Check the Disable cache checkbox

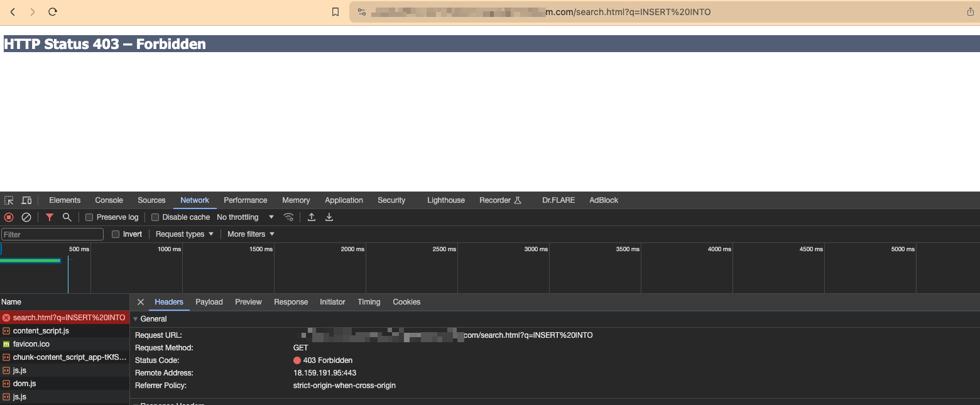point(155,217)
